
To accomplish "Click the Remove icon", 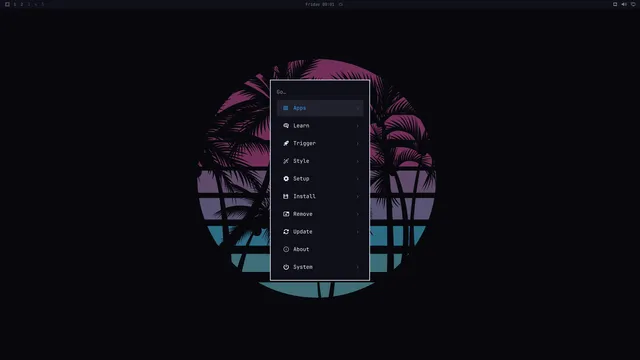I will coord(286,214).
